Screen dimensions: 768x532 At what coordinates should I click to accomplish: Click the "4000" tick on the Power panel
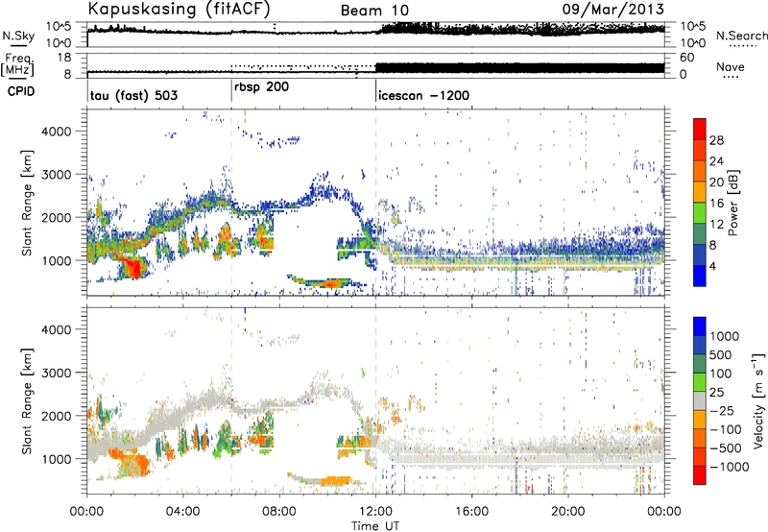(x=57, y=132)
